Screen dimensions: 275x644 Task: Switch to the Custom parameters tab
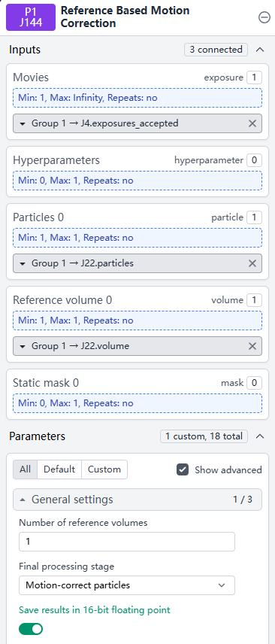(104, 469)
